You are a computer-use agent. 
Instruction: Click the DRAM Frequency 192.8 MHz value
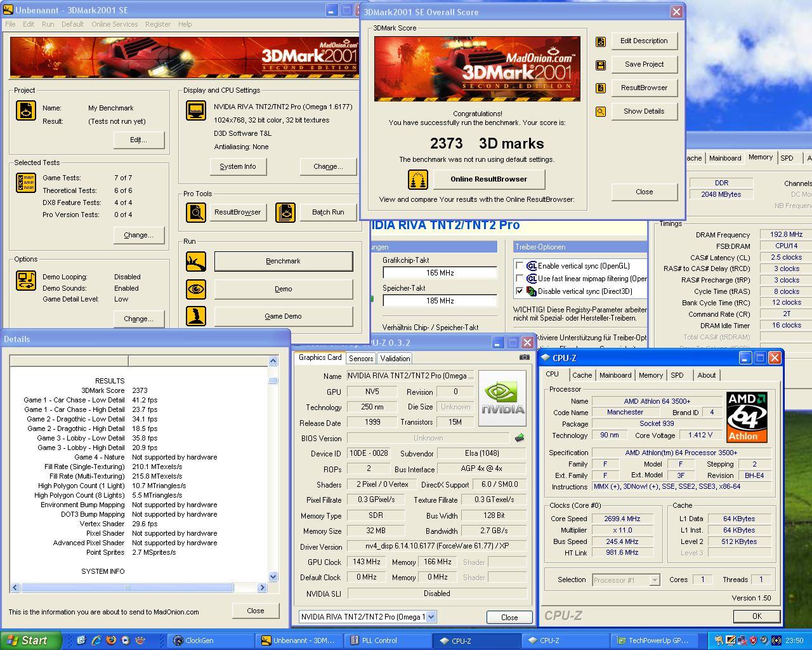[x=786, y=235]
